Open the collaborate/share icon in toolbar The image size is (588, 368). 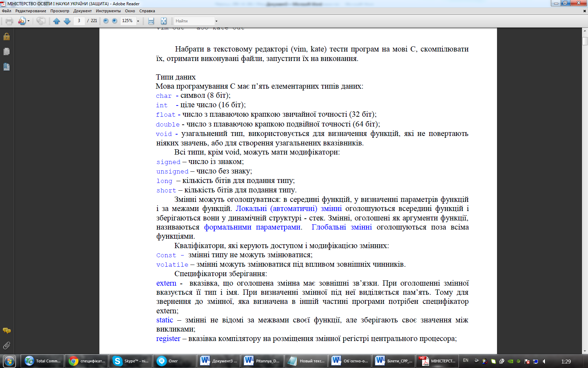(x=22, y=21)
